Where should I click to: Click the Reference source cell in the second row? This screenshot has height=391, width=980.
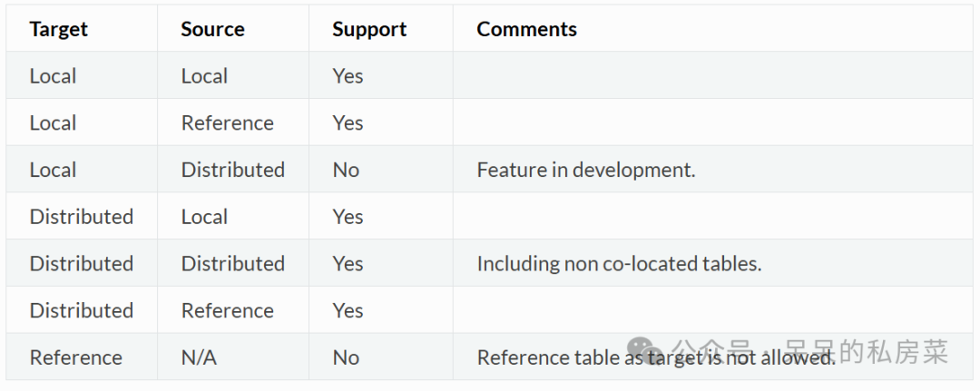pyautogui.click(x=227, y=123)
